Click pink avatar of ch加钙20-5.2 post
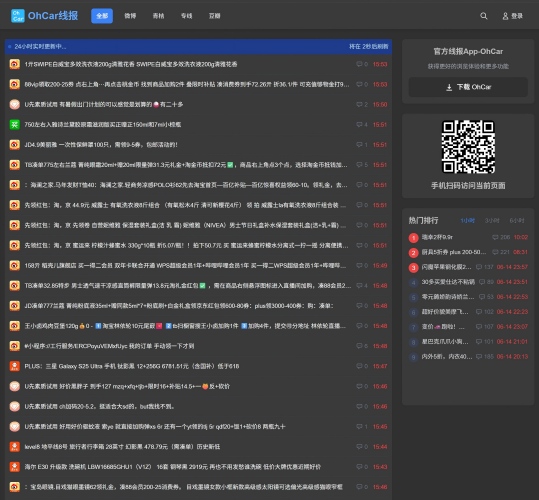This screenshot has height=500, width=539. [x=14, y=407]
